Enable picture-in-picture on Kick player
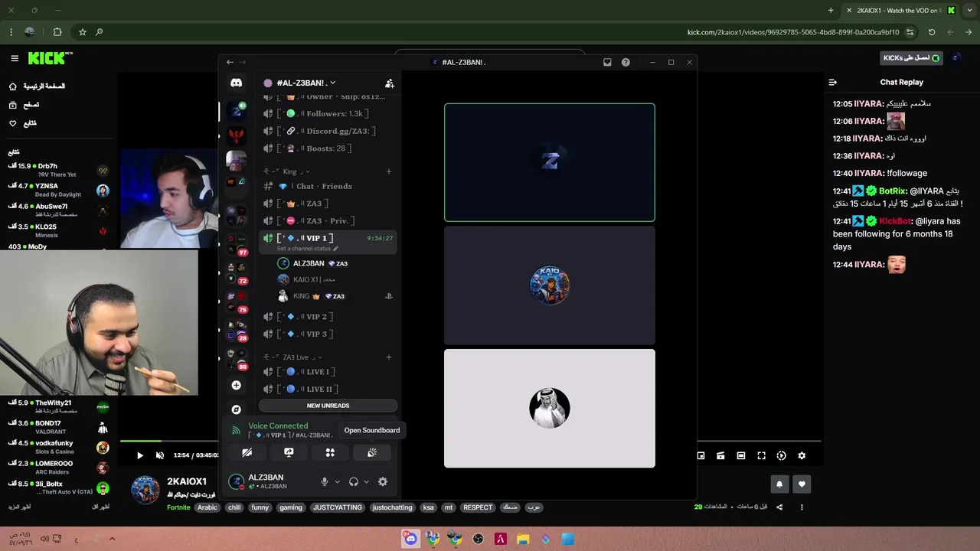980x551 pixels. (701, 455)
